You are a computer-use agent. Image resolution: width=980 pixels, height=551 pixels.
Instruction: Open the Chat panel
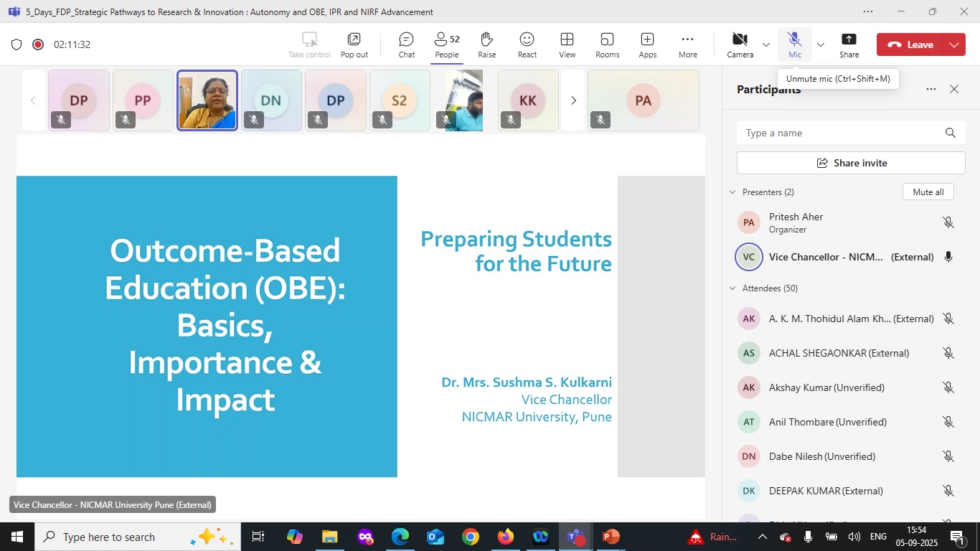coord(407,44)
